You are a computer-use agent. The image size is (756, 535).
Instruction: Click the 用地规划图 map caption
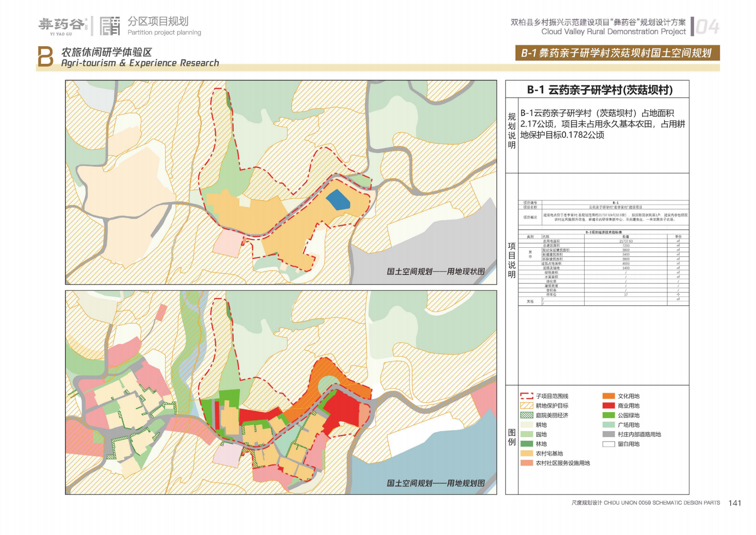pos(436,483)
